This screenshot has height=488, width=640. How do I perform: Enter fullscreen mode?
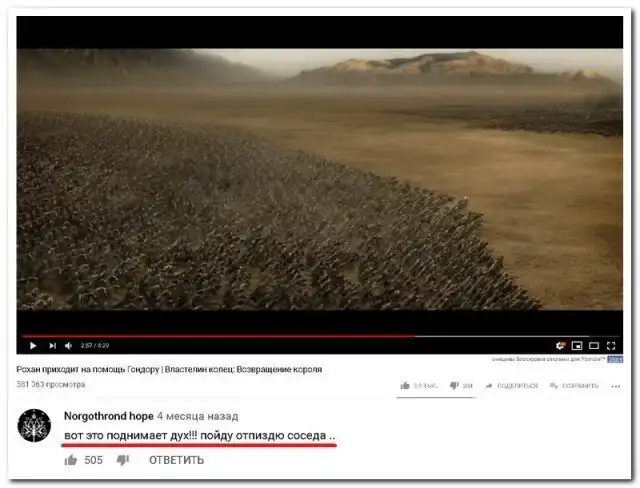tap(611, 346)
